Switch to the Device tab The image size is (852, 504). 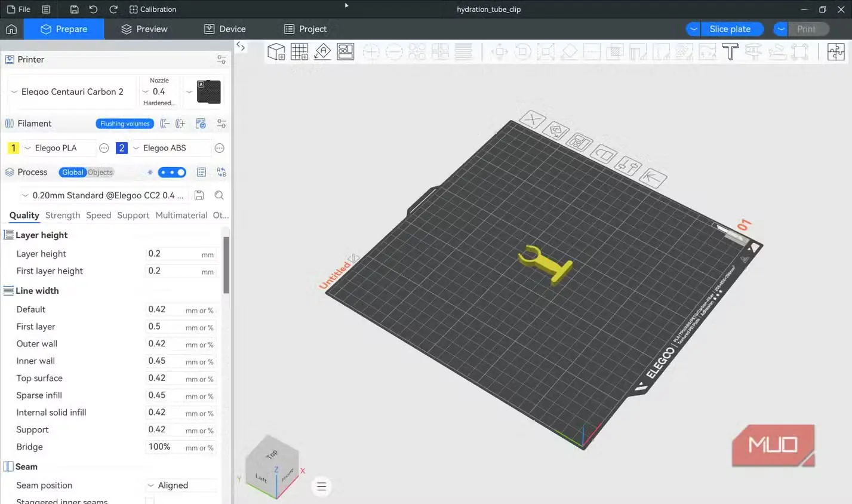click(x=224, y=29)
